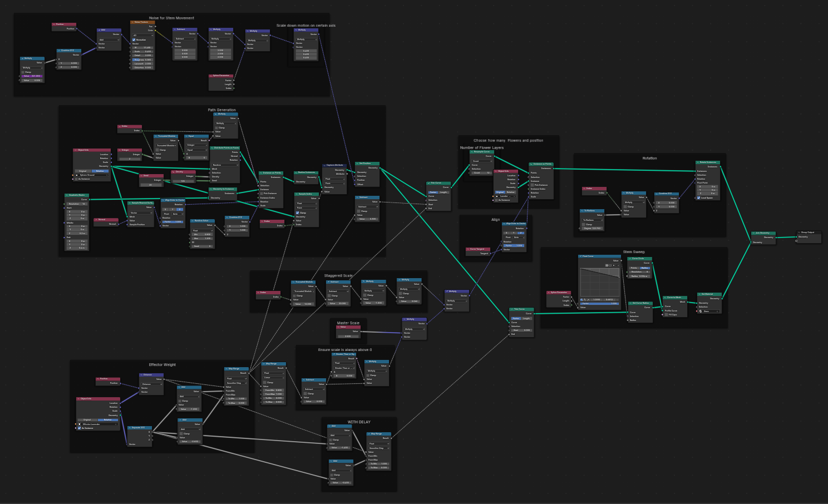
Task: Open Float type dropdown in Random Value node
Action: (x=203, y=230)
